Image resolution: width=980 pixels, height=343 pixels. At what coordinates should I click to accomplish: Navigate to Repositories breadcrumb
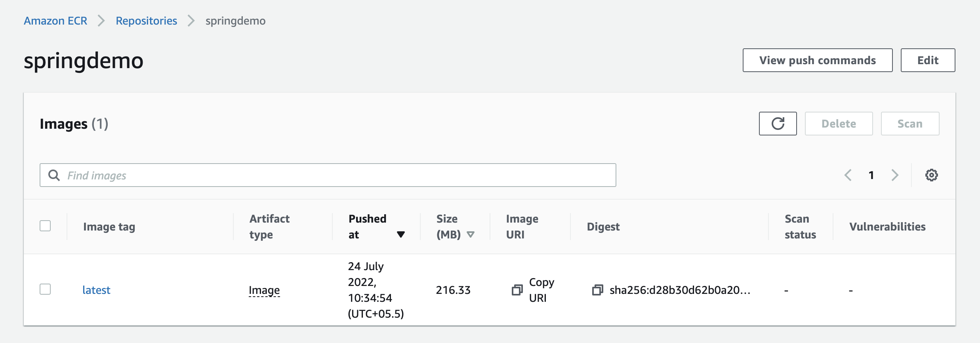(146, 21)
